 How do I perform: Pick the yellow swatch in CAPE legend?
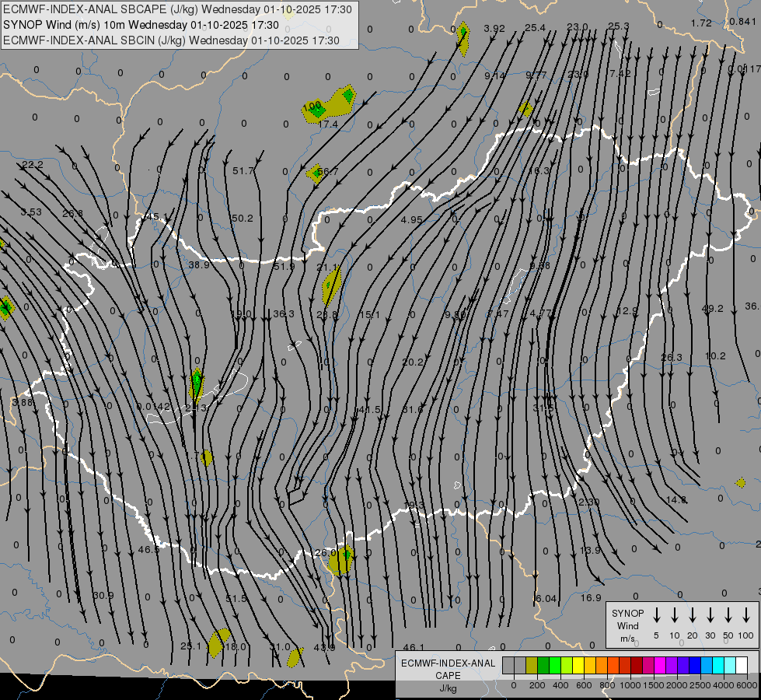tap(578, 666)
